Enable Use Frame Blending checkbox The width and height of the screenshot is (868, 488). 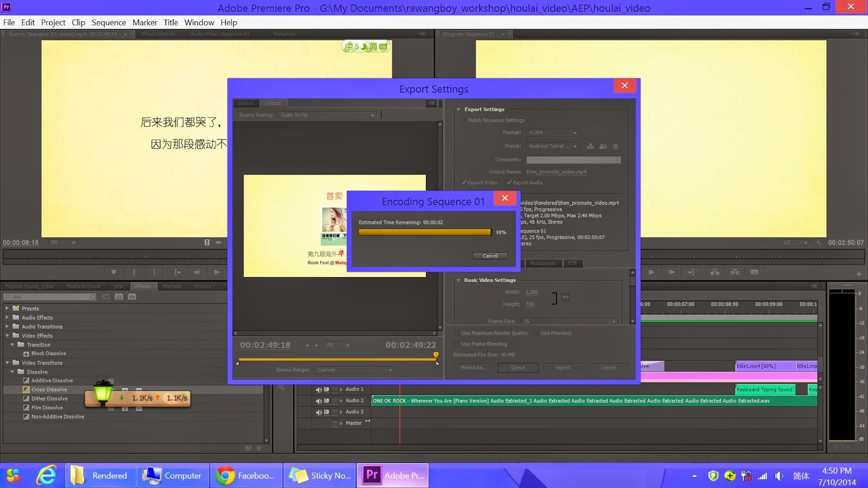click(457, 344)
